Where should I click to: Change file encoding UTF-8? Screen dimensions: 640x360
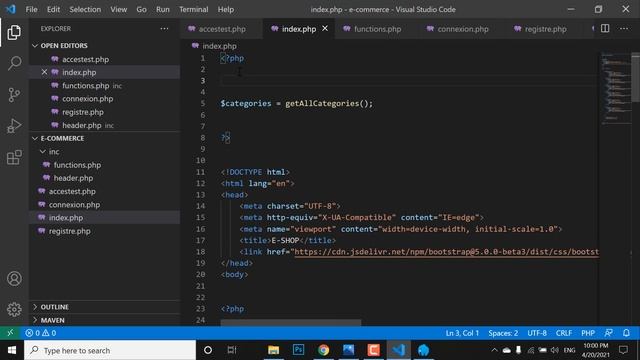pos(537,333)
